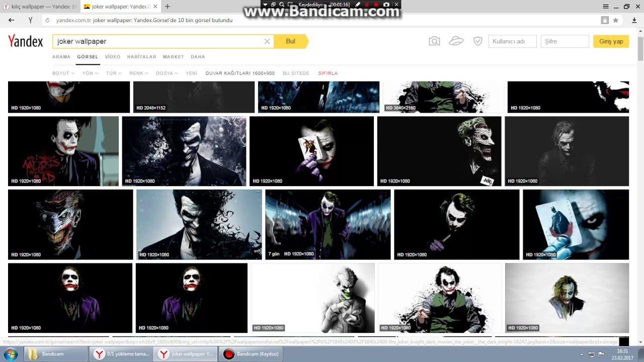Switch to the VİDEO tab
The width and height of the screenshot is (644, 362).
[x=113, y=57]
